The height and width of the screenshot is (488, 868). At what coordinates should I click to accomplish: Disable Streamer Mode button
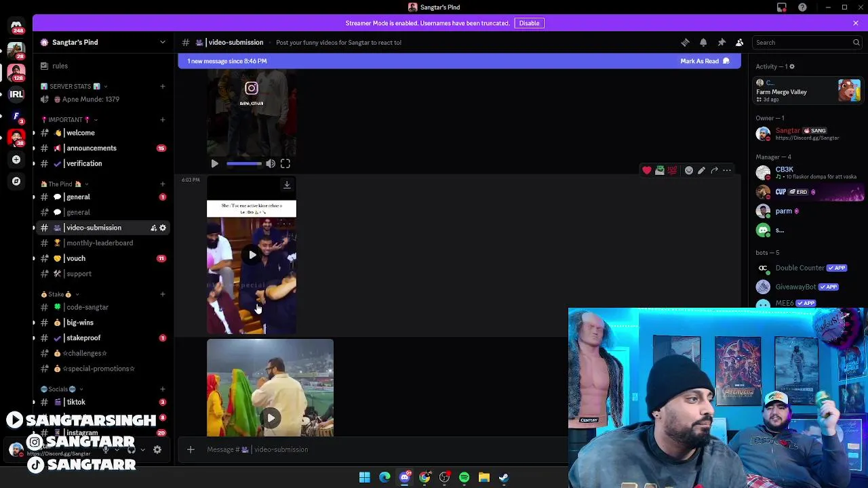pyautogui.click(x=529, y=23)
